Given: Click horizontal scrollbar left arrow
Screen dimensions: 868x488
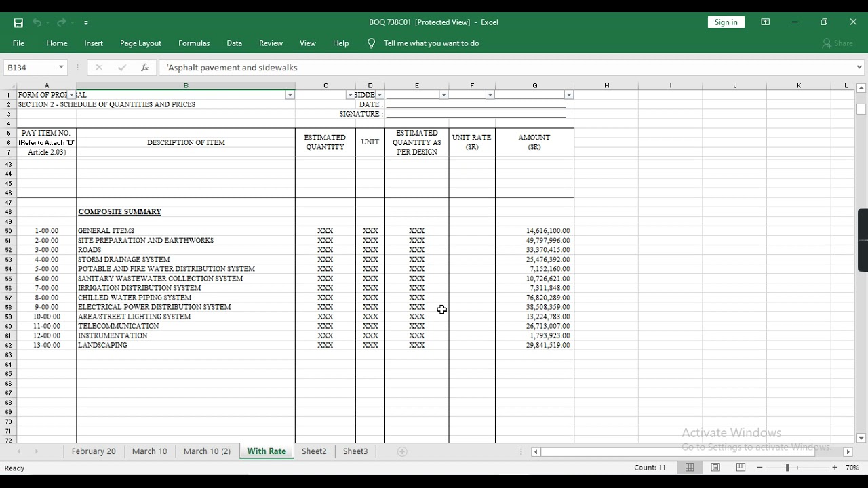Looking at the screenshot, I should click(x=536, y=452).
